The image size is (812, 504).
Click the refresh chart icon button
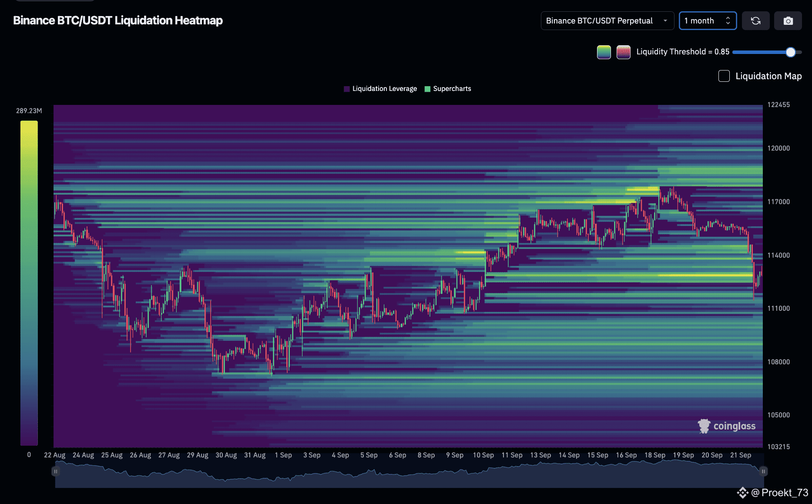coord(755,21)
